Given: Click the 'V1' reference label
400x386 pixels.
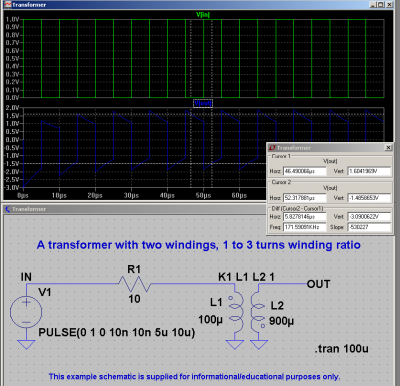Looking at the screenshot, I should [45, 292].
